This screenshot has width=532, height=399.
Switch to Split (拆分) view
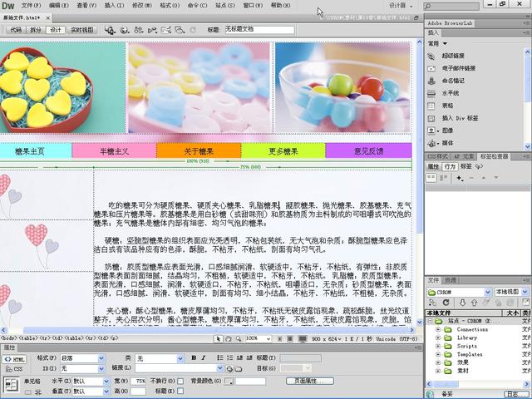[35, 30]
